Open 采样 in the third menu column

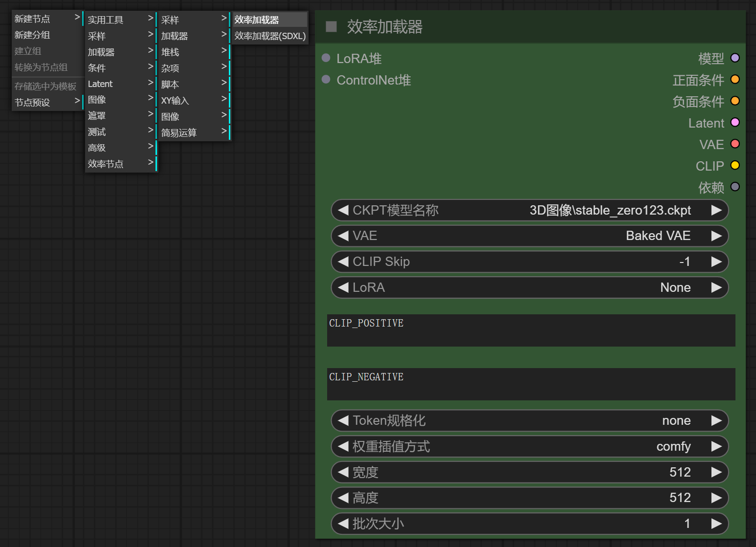194,20
